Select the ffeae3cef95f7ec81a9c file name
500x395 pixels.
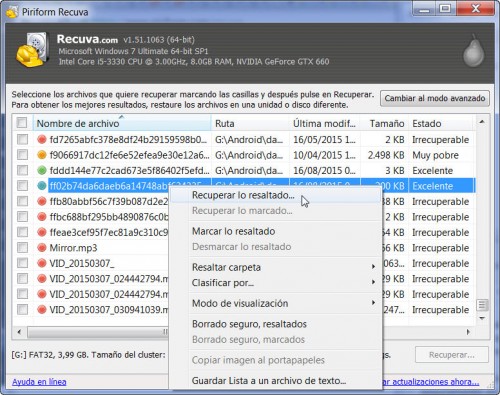click(x=109, y=233)
